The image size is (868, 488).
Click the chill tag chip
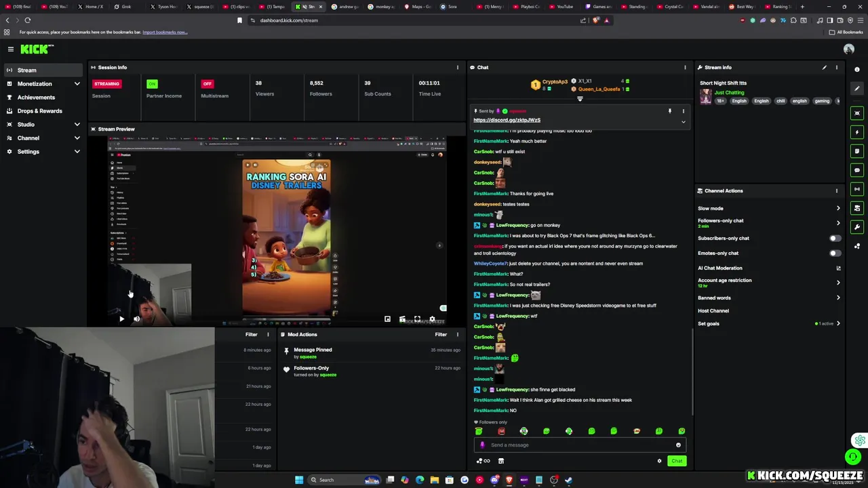pos(781,101)
